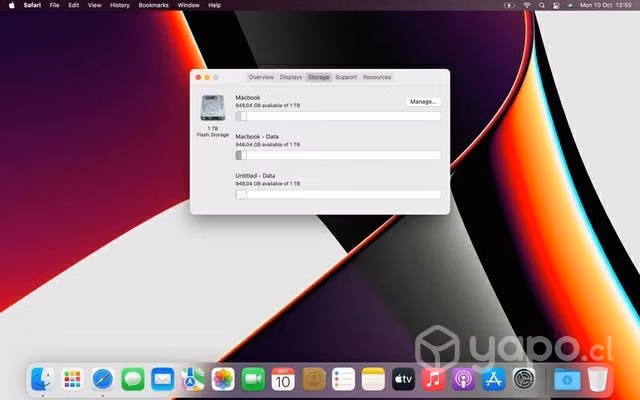Open Podcasts app in the Dock
The width and height of the screenshot is (640, 400).
click(x=463, y=379)
